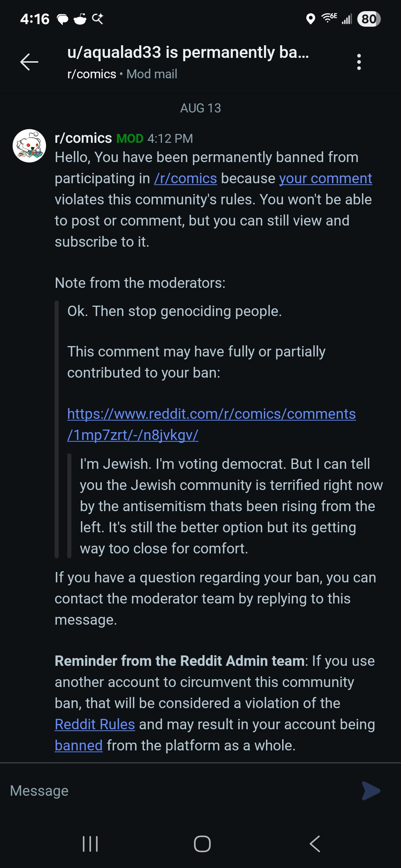Tap the battery indicator showing 80
Viewport: 401px width, 868px height.
(369, 19)
